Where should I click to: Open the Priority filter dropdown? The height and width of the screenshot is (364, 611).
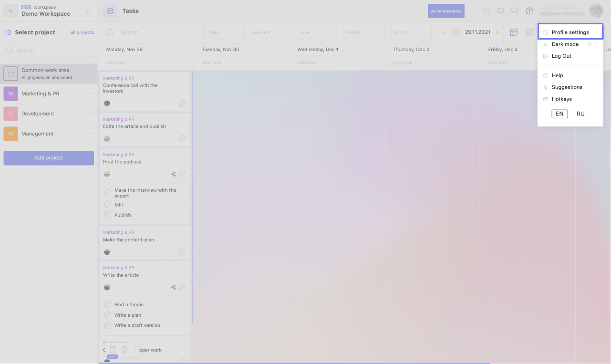(364, 32)
